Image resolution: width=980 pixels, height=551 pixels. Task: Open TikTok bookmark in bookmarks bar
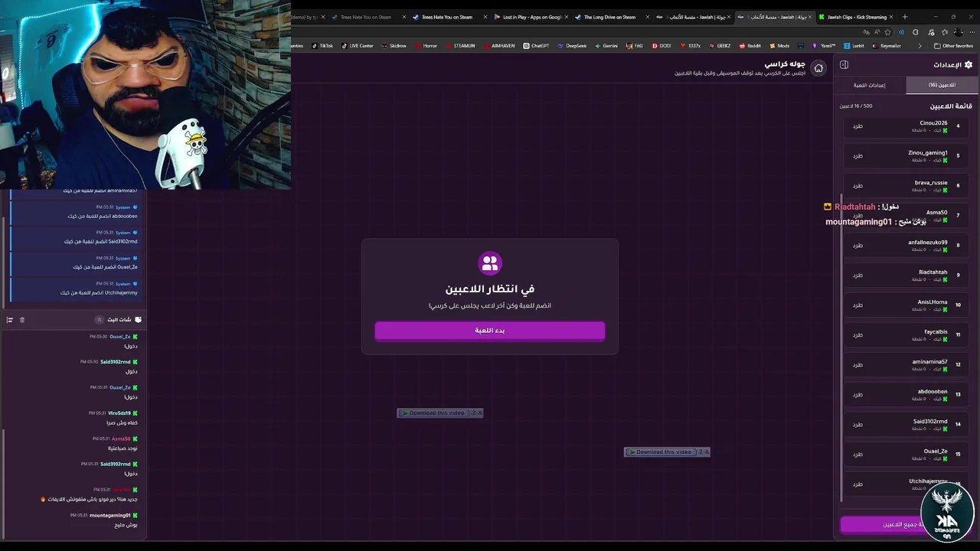(322, 46)
